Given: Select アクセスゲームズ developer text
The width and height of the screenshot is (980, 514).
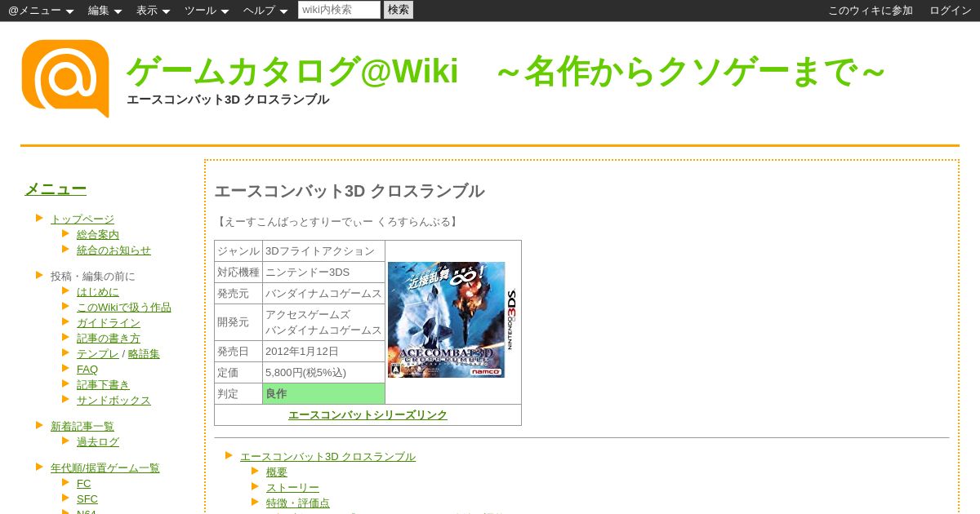Looking at the screenshot, I should [x=308, y=314].
